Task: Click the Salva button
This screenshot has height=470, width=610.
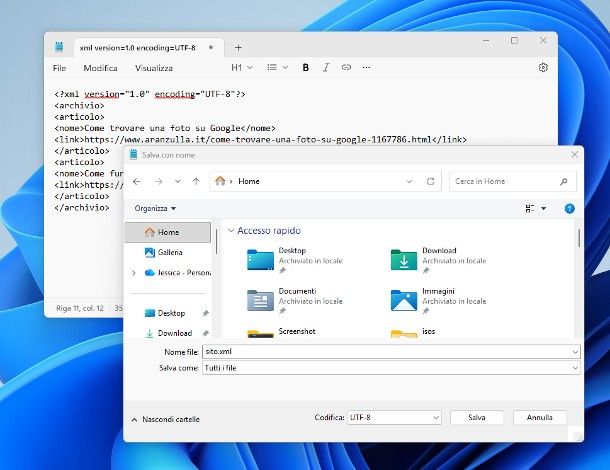Action: click(477, 417)
